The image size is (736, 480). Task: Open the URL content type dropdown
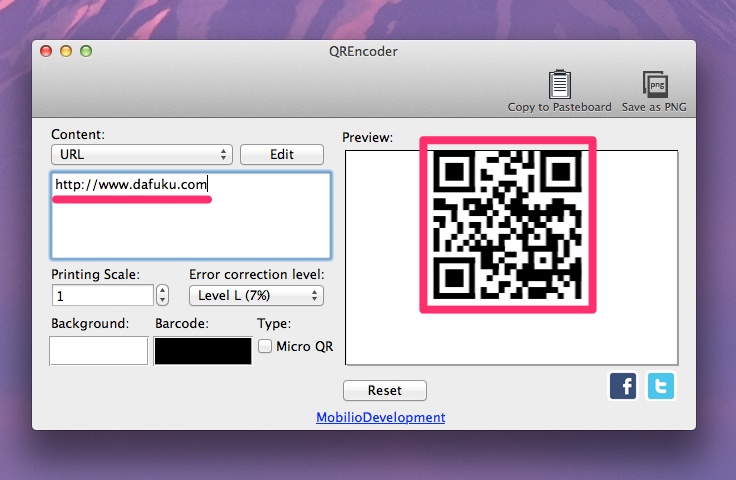pos(142,154)
